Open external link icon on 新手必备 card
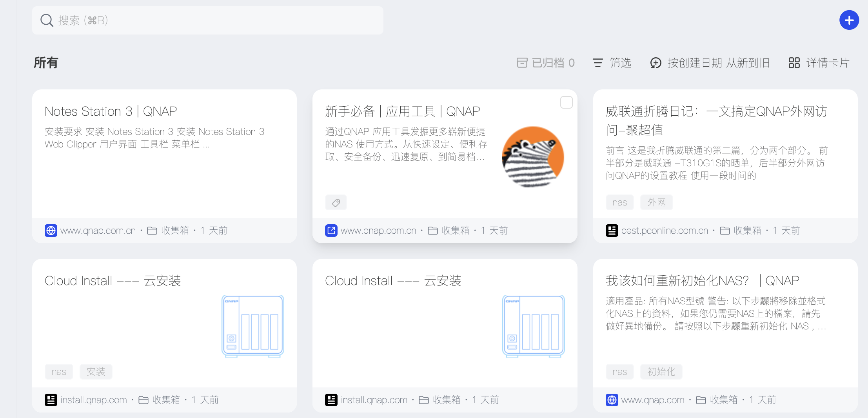Screen dimensions: 868x418 [331, 231]
